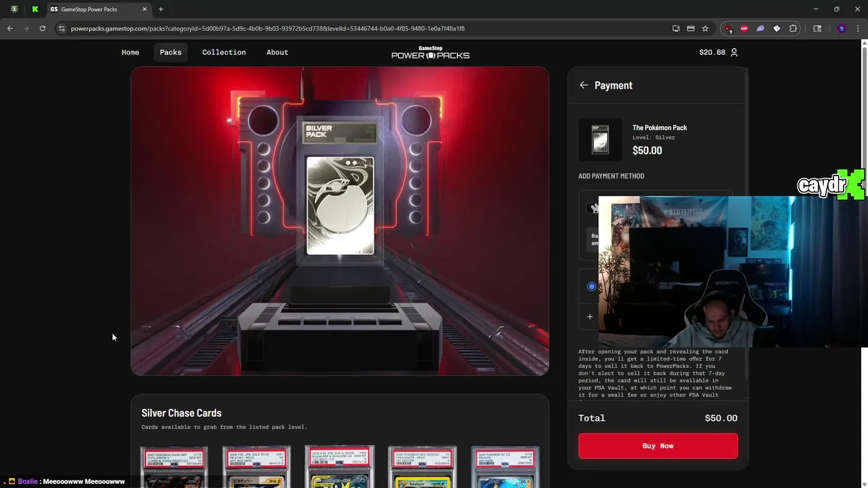Click the browser address bar URL

268,28
